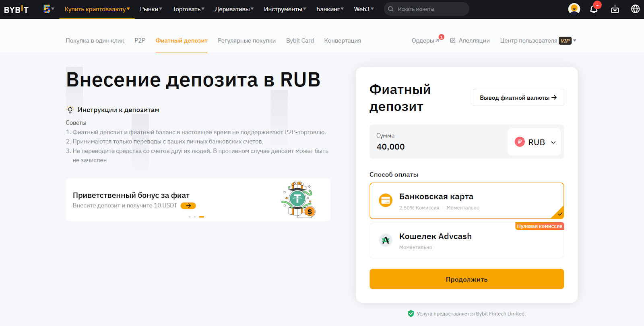The width and height of the screenshot is (644, 326).
Task: Click the VIP badge
Action: point(565,41)
